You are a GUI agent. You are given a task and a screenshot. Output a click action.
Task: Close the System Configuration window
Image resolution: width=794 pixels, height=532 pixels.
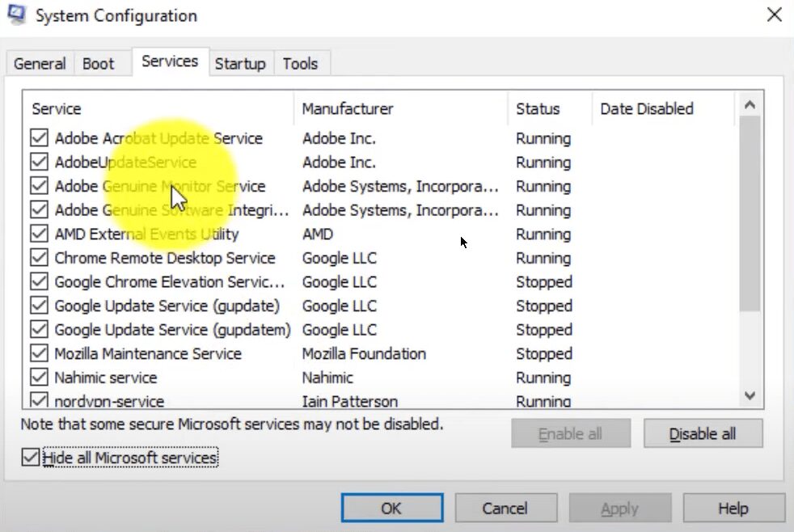(775, 15)
